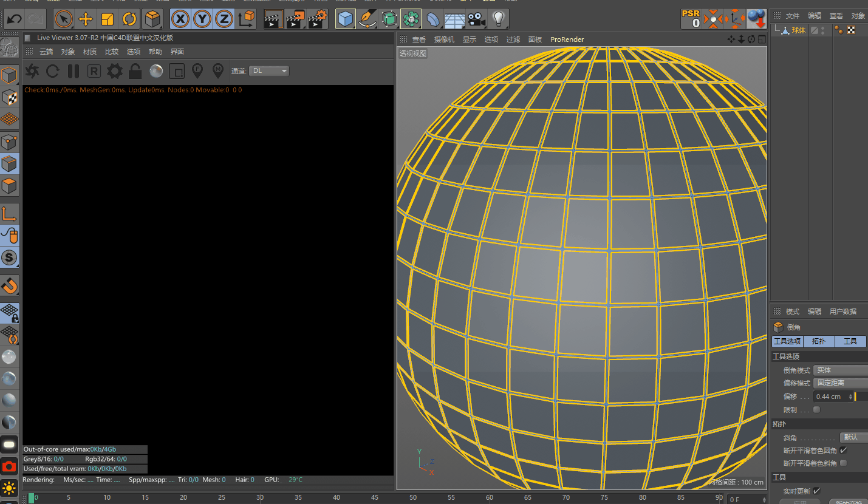Image resolution: width=868 pixels, height=504 pixels.
Task: Open the 斜角 dropdown showing 默认
Action: pyautogui.click(x=853, y=437)
